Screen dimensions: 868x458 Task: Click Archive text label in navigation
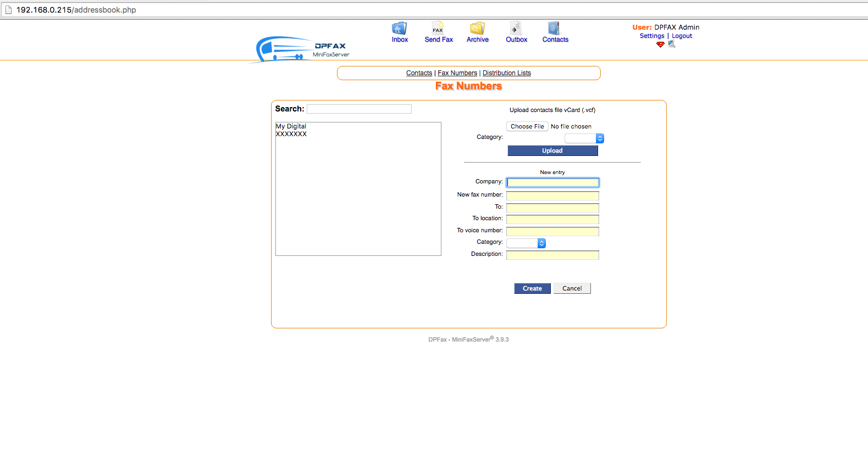click(x=478, y=40)
